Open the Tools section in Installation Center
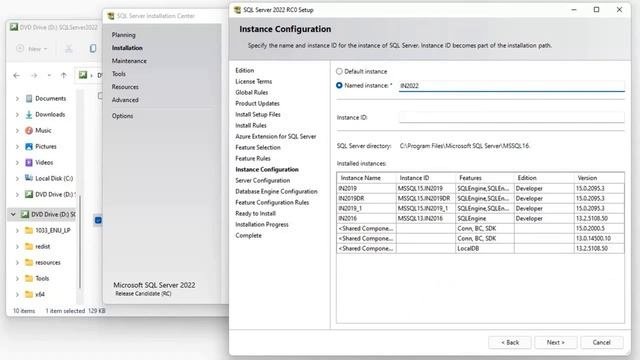The width and height of the screenshot is (640, 360). (x=119, y=74)
